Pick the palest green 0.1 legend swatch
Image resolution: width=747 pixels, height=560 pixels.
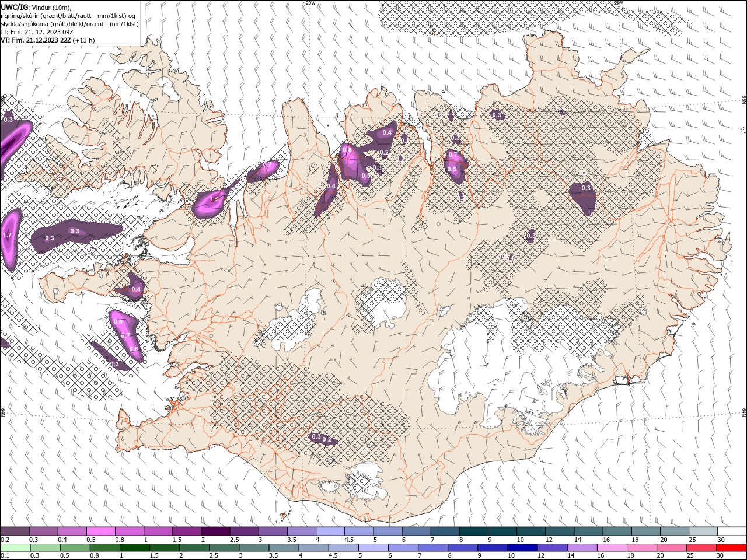pos(15,548)
